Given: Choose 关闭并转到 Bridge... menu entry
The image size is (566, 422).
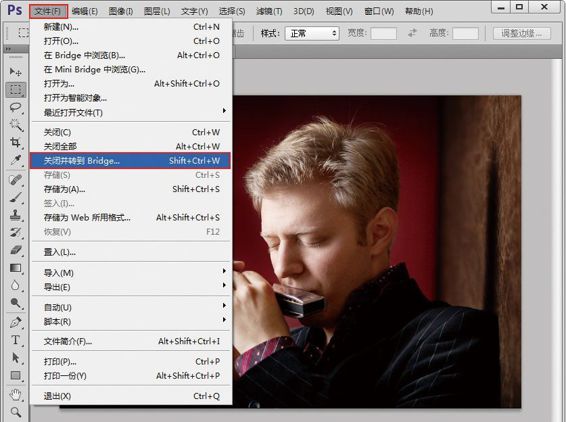Looking at the screenshot, I should tap(130, 161).
